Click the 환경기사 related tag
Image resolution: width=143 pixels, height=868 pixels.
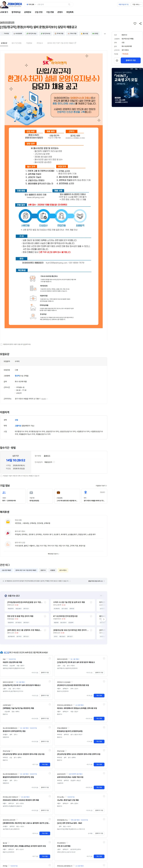point(43,570)
